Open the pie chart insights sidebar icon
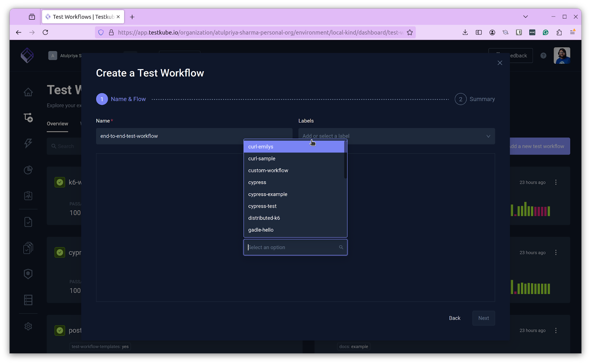The width and height of the screenshot is (591, 364). click(x=28, y=170)
